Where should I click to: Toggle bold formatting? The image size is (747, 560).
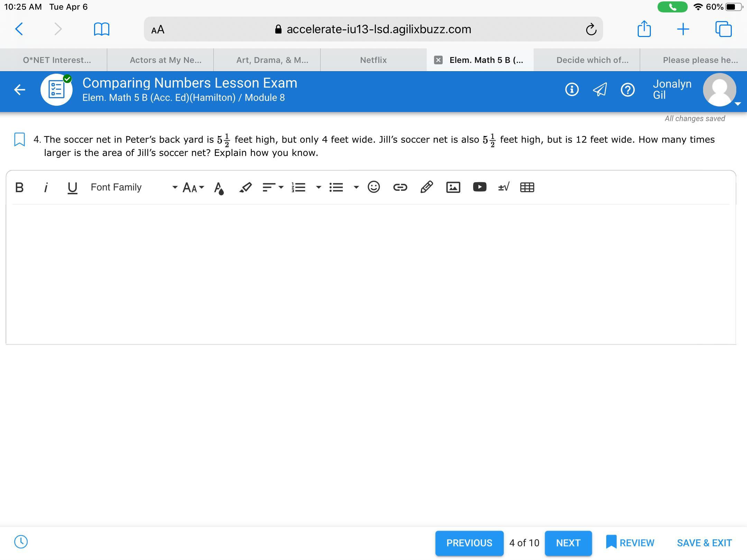19,187
